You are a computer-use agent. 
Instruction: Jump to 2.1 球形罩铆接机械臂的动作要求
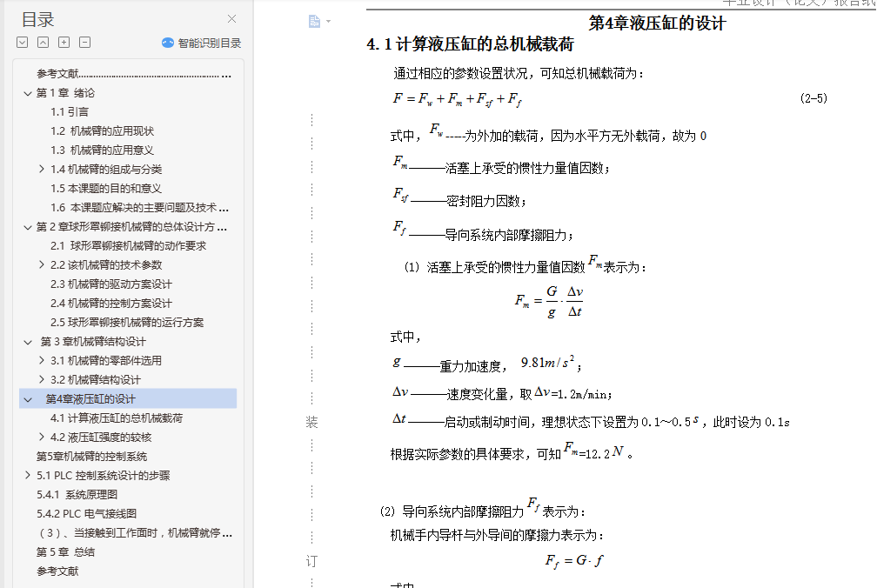(128, 245)
